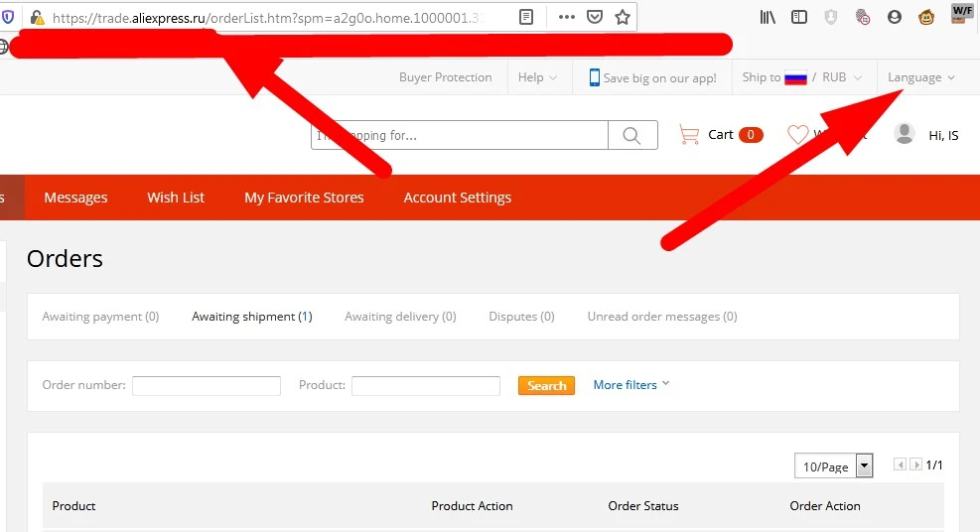
Task: Click the Product filter input field
Action: 426,385
